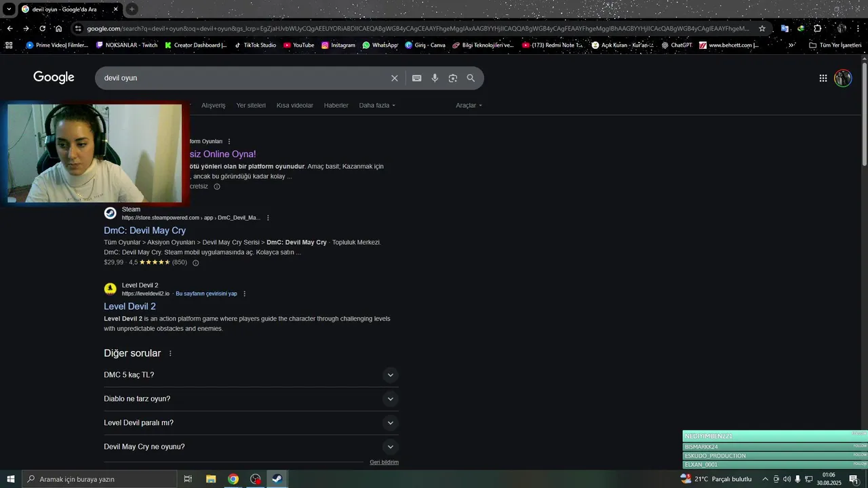
Task: Click the browser address bar URL
Action: (418, 28)
